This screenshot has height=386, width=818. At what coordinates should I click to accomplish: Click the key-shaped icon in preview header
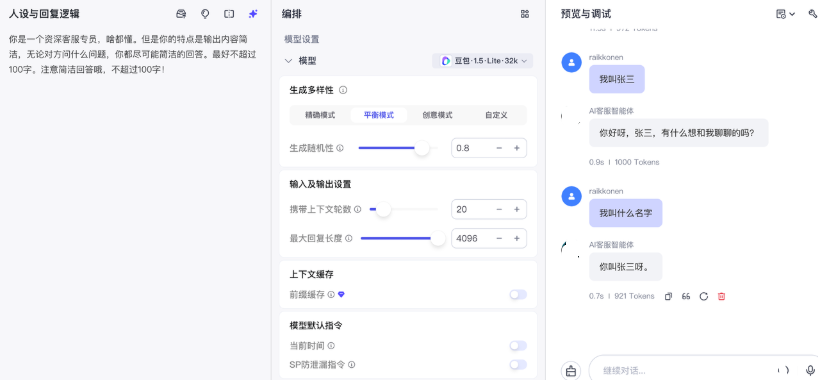[812, 14]
